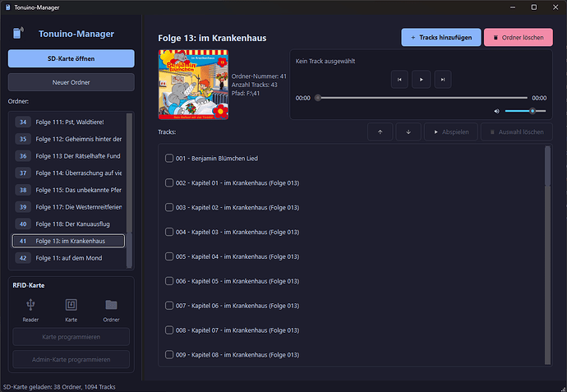This screenshot has height=392, width=567.
Task: Click the USB Reader icon
Action: [30, 305]
